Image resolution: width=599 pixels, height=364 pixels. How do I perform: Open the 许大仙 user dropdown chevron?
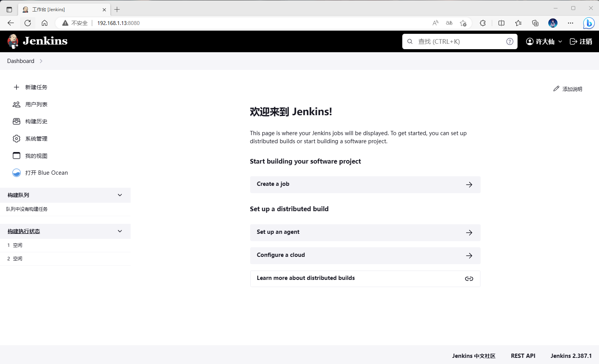pyautogui.click(x=560, y=41)
